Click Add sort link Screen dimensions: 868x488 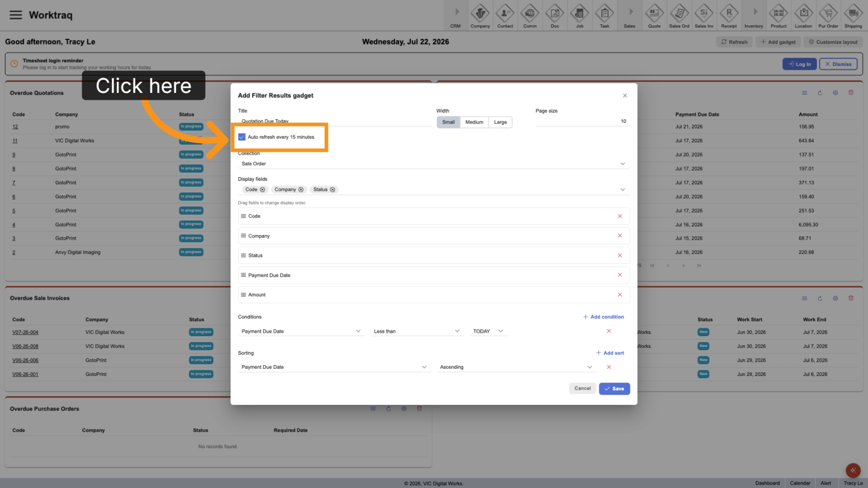point(610,353)
